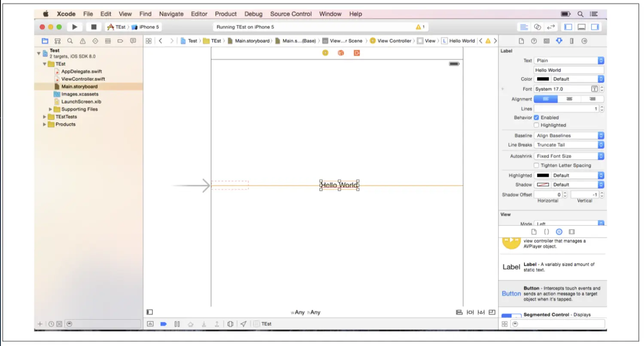Open the Product menu
Viewport: 644px width, 346px height.
[x=226, y=14]
